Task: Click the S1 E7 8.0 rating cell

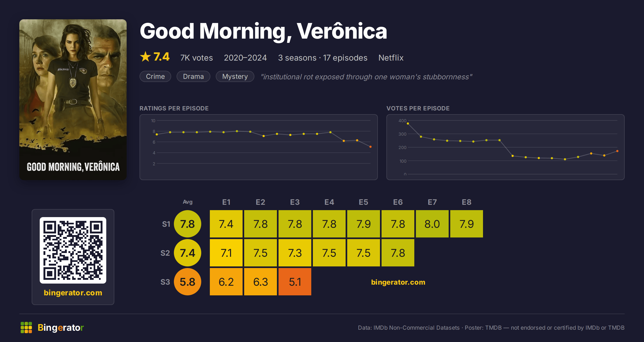Action: point(432,224)
